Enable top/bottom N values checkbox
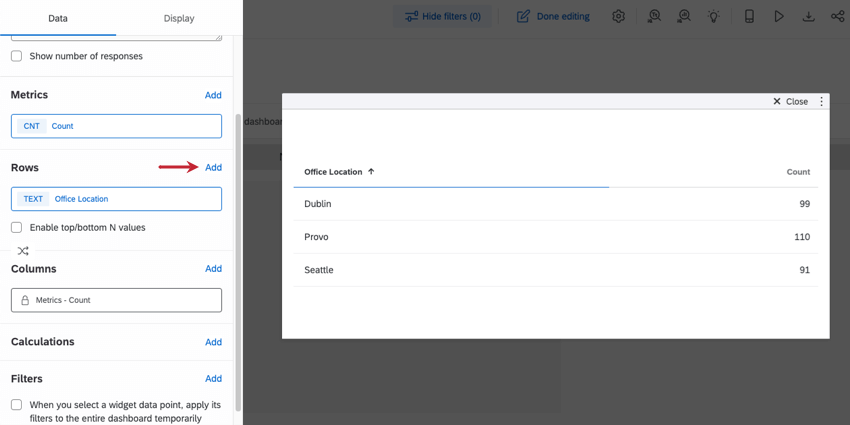The height and width of the screenshot is (425, 850). point(17,228)
